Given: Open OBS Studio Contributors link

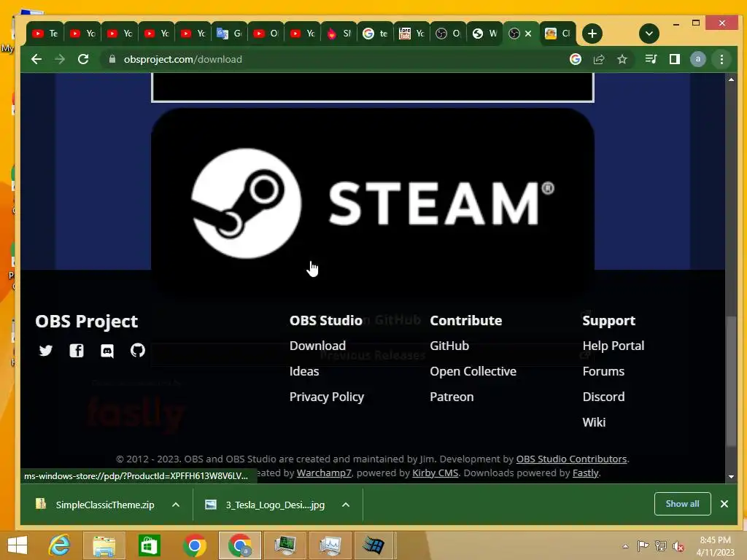Looking at the screenshot, I should pyautogui.click(x=571, y=459).
